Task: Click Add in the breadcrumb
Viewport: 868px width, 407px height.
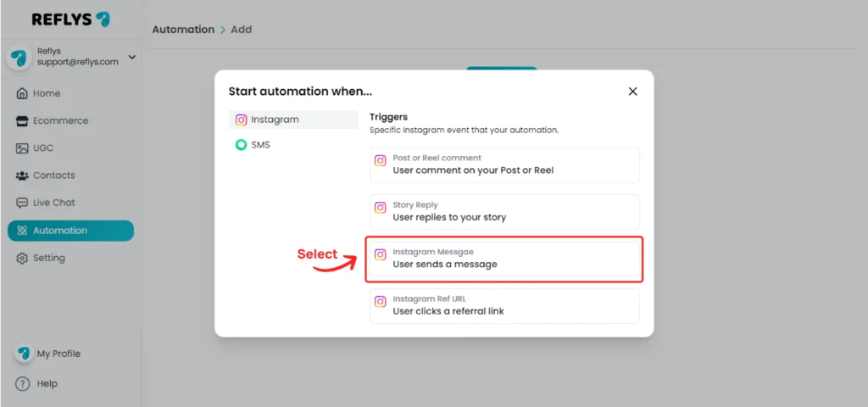Action: point(241,30)
